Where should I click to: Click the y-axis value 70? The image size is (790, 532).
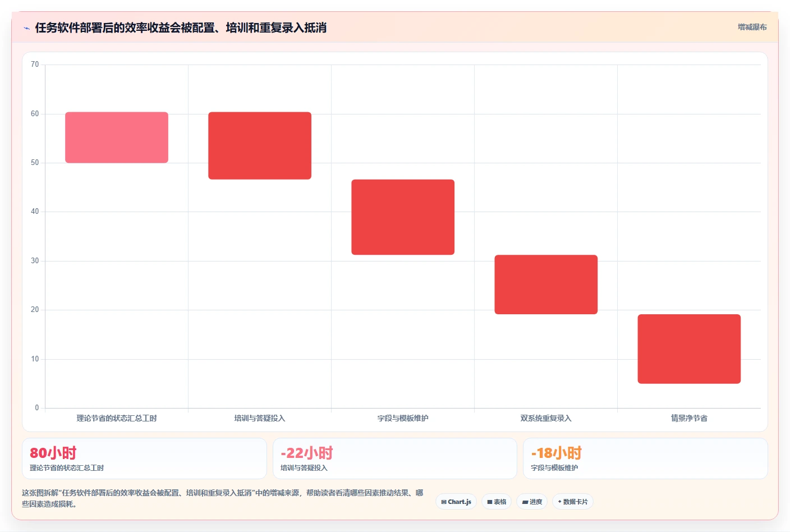pyautogui.click(x=35, y=65)
